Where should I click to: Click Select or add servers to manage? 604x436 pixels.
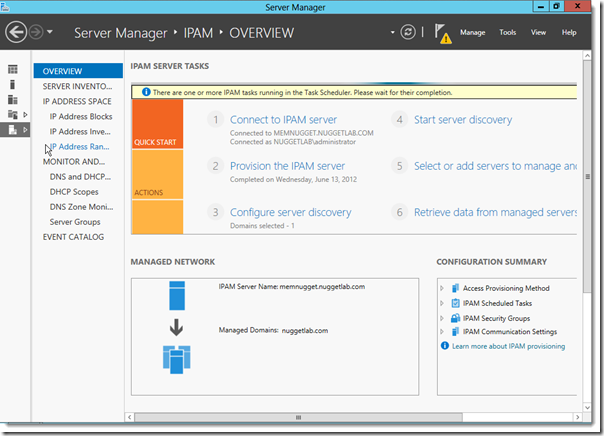coord(495,166)
